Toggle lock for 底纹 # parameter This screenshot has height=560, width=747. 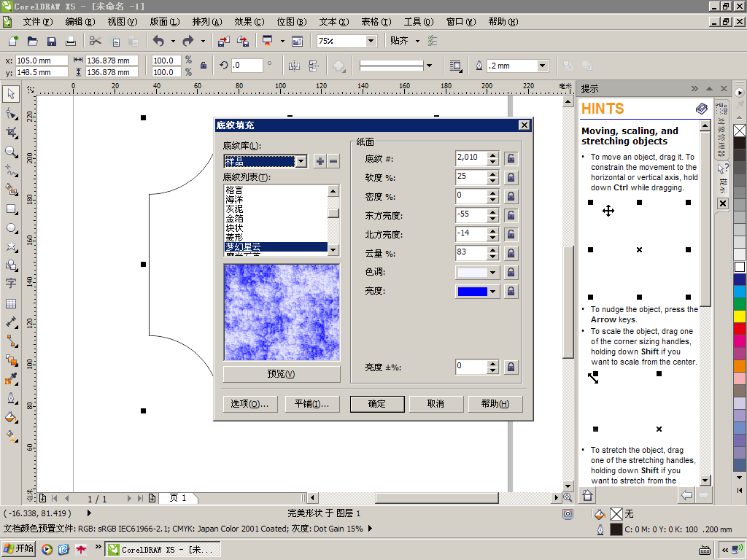[x=511, y=158]
